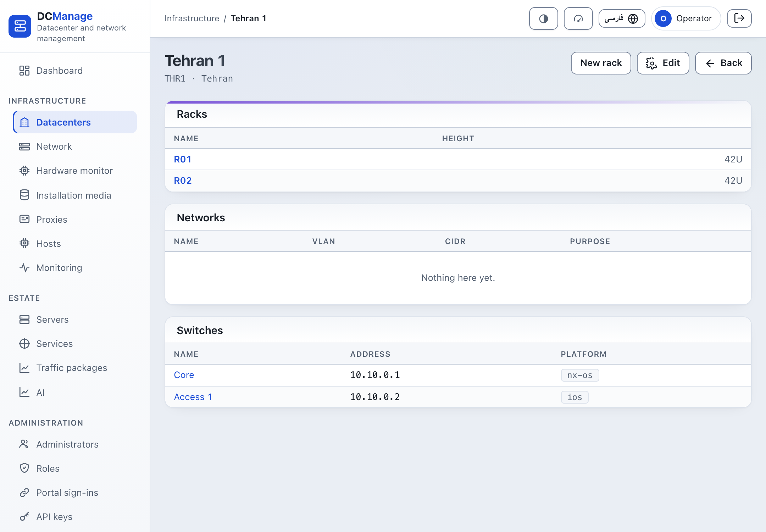Click Infrastructure breadcrumb link
This screenshot has width=766, height=532.
(192, 18)
